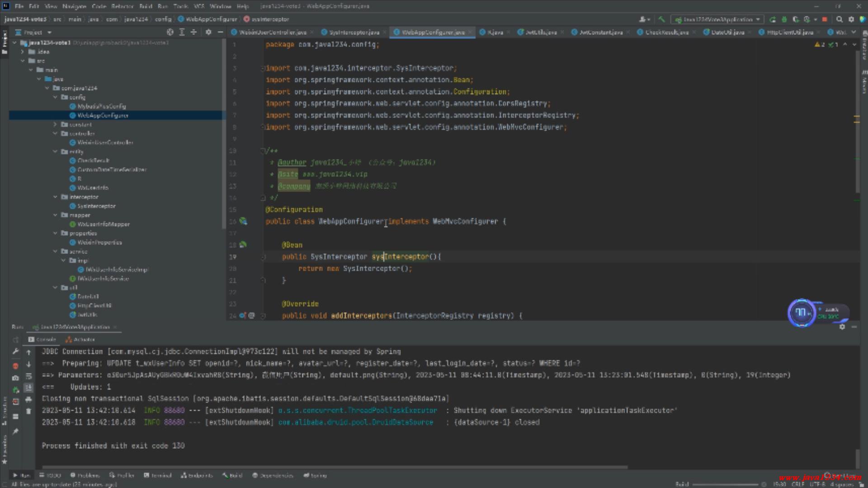868x488 pixels.
Task: Click the Build project hammer icon
Action: tap(662, 19)
